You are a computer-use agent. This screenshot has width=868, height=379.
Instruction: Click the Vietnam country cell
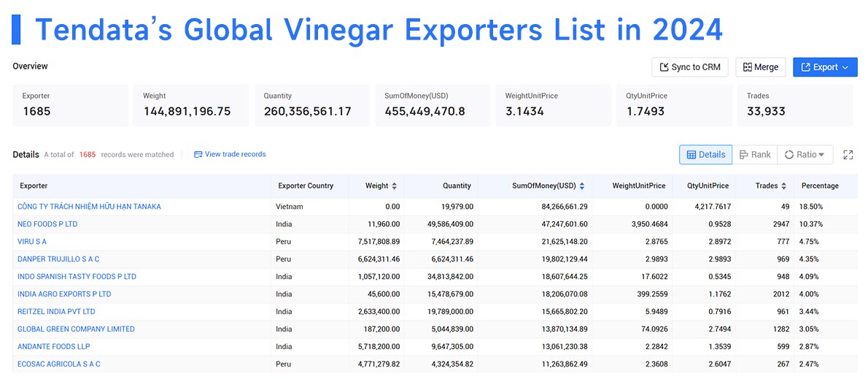click(x=289, y=207)
